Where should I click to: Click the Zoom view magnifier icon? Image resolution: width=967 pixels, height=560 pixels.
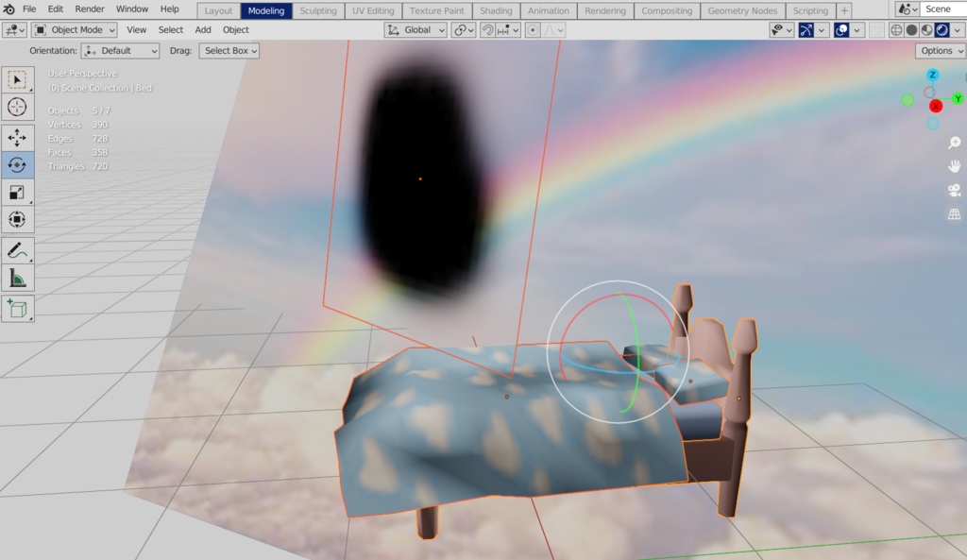tap(954, 144)
